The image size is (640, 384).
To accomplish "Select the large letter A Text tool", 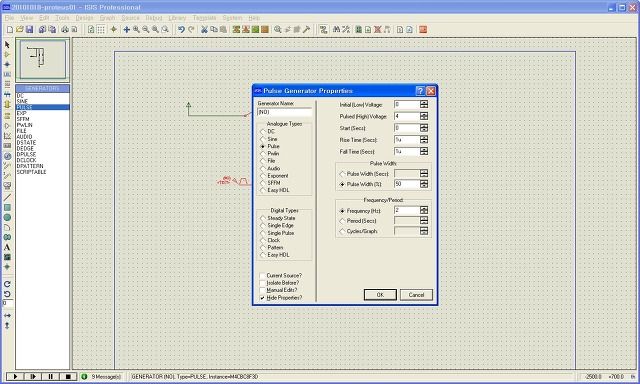I will 7,247.
